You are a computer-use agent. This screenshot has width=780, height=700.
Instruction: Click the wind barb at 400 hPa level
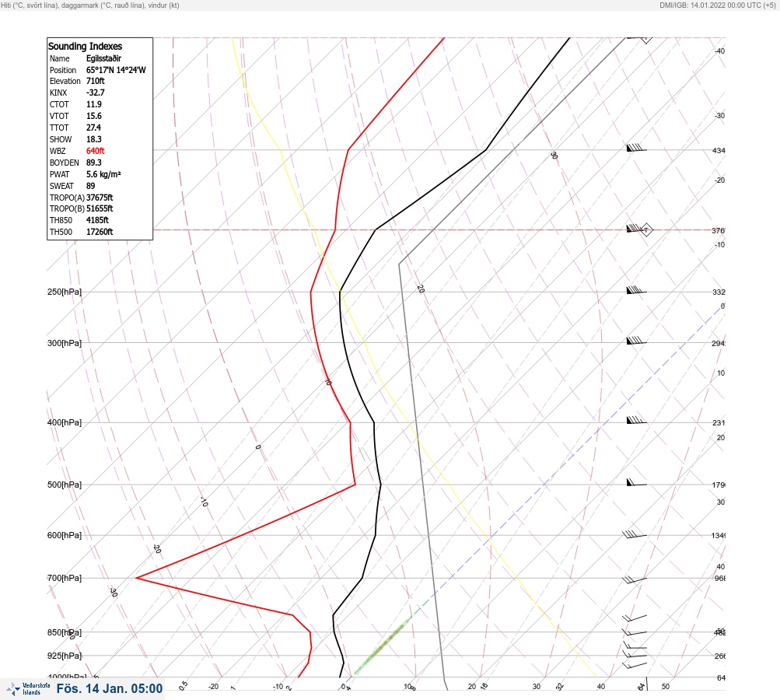[x=636, y=421]
